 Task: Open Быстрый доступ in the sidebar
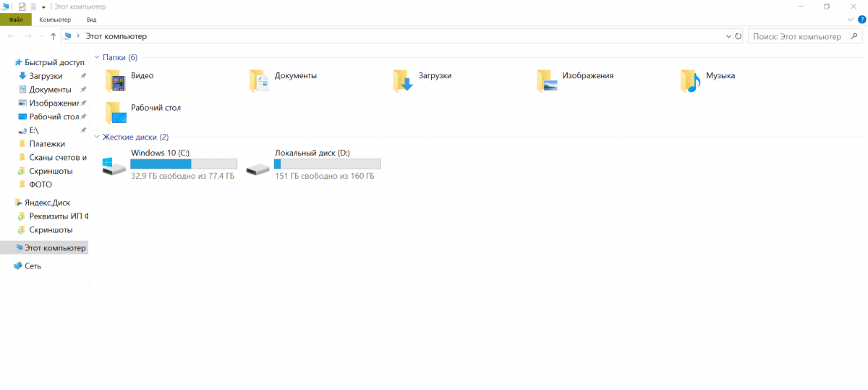click(50, 62)
